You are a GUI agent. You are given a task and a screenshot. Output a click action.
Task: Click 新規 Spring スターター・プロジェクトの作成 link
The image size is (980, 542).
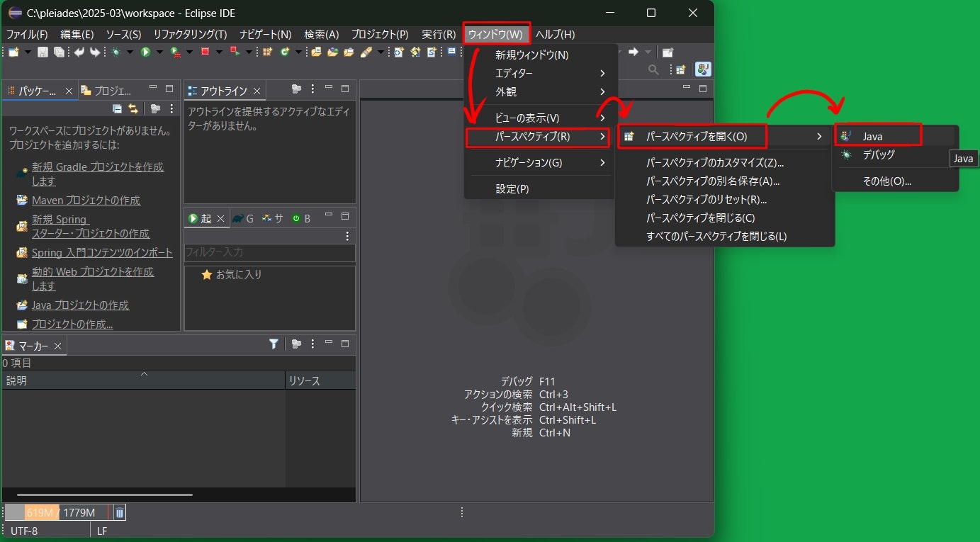tap(91, 227)
